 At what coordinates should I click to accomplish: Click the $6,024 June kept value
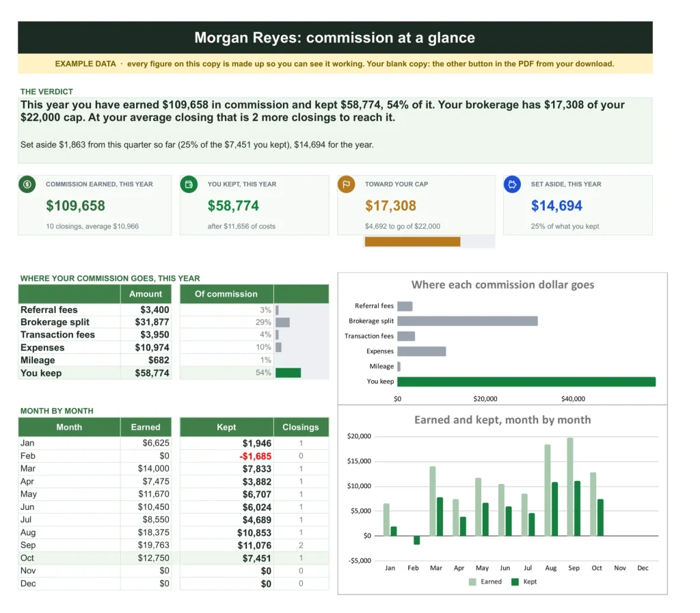[x=257, y=507]
